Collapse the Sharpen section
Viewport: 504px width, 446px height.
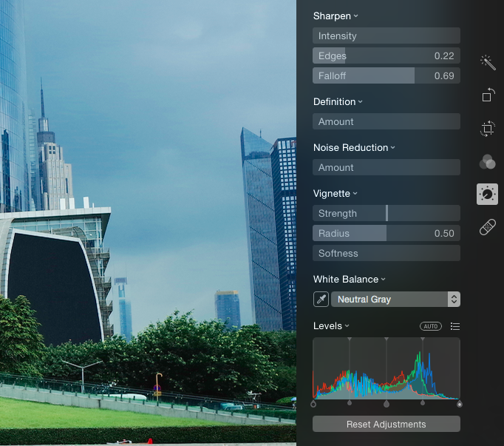[355, 16]
